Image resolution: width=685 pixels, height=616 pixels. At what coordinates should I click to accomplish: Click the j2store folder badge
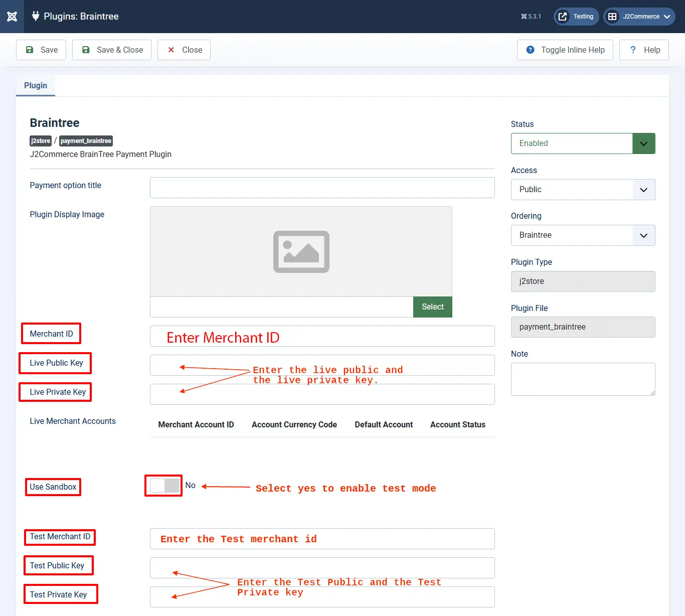pyautogui.click(x=41, y=141)
